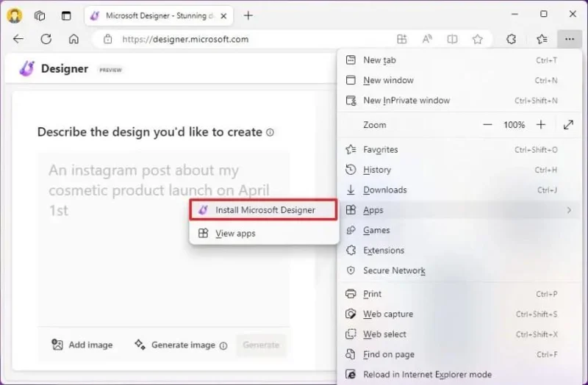Add this page to favorites star
Screen dimensions: 588x385
pyautogui.click(x=477, y=39)
